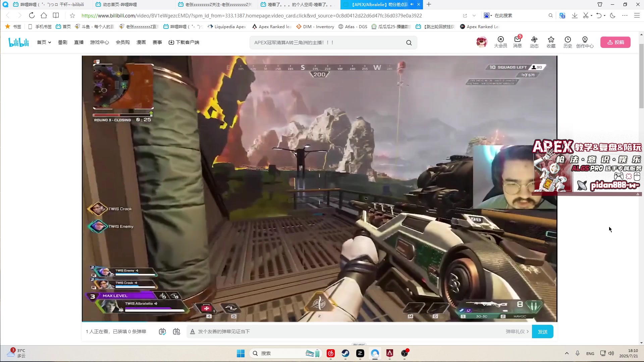Open Windows Start menu
Screen dimensions: 644x362
click(x=240, y=353)
